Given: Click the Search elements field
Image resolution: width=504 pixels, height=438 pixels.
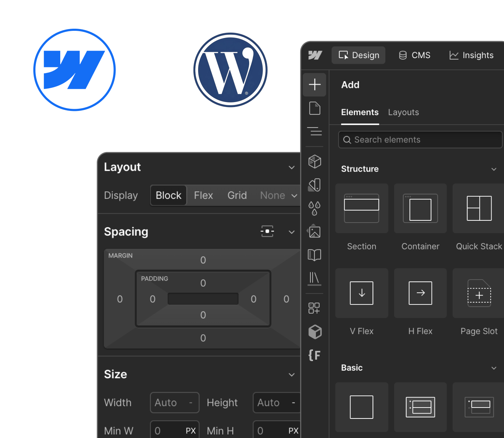Looking at the screenshot, I should [420, 140].
